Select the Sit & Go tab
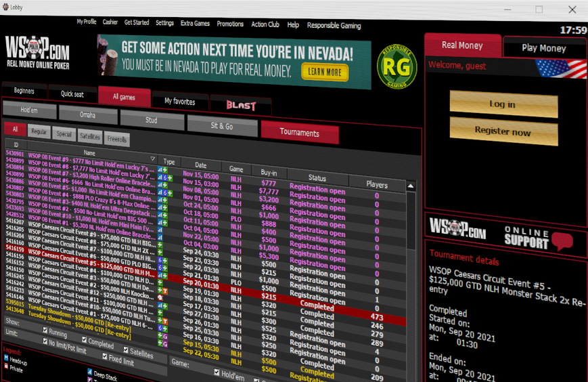Viewport: 588px width, 382px height. pos(222,126)
